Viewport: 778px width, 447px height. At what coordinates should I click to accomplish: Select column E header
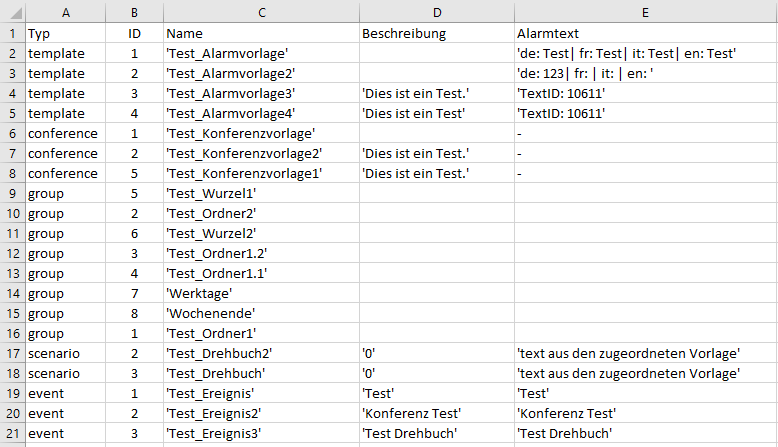coord(645,12)
